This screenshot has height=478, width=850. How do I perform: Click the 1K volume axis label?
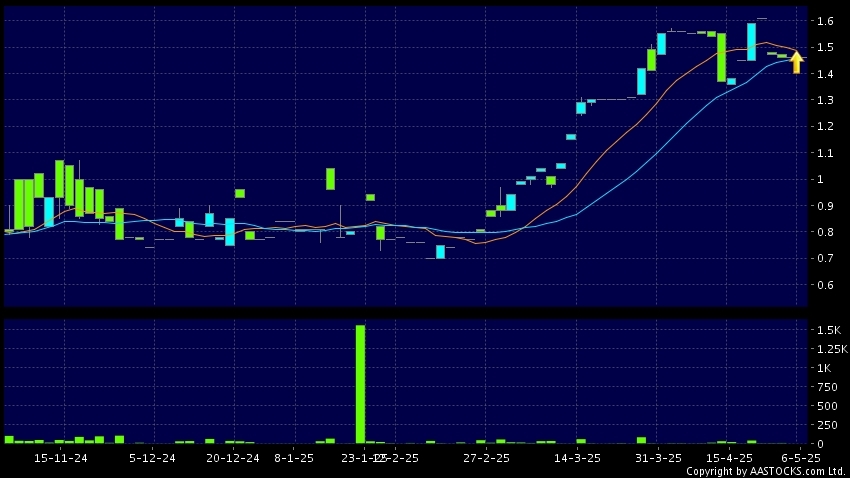coord(824,368)
